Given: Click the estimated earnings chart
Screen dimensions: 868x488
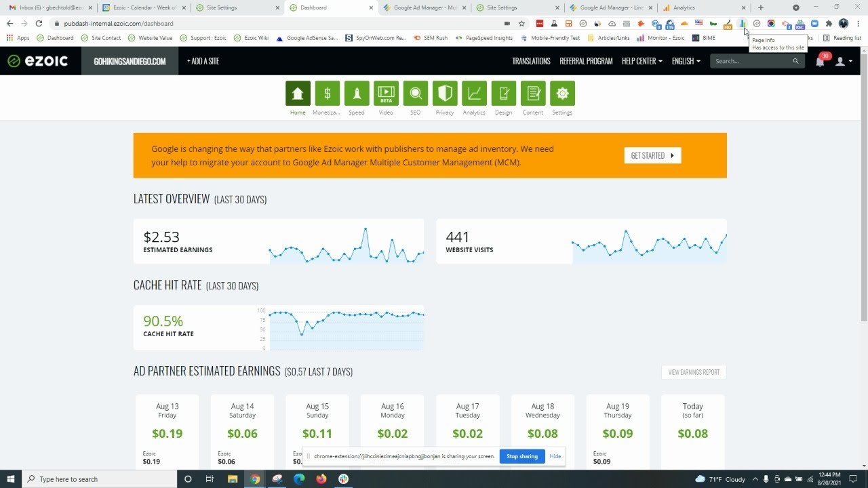Looking at the screenshot, I should click(x=347, y=245).
